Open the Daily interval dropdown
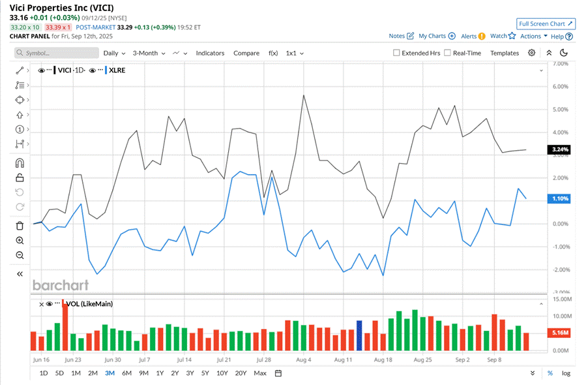The height and width of the screenshot is (385, 588). click(114, 54)
